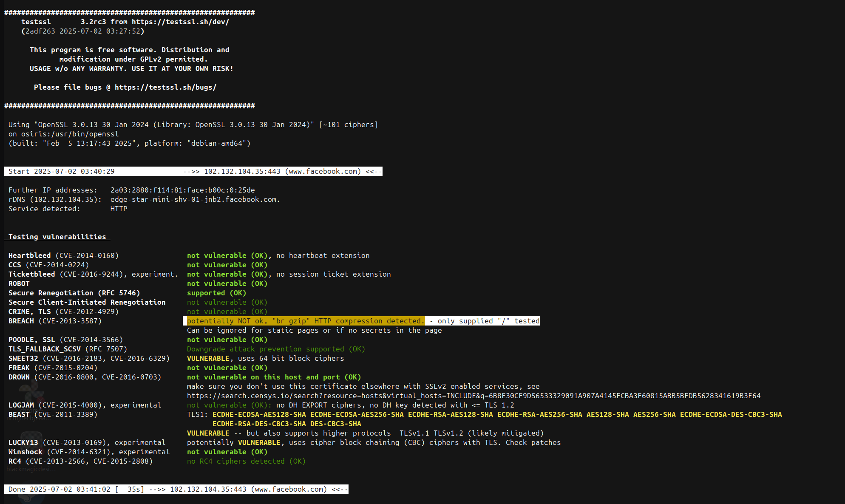Screen dimensions: 845x504
Task: Click the Testing vulnerabilities heading
Action: tap(57, 237)
